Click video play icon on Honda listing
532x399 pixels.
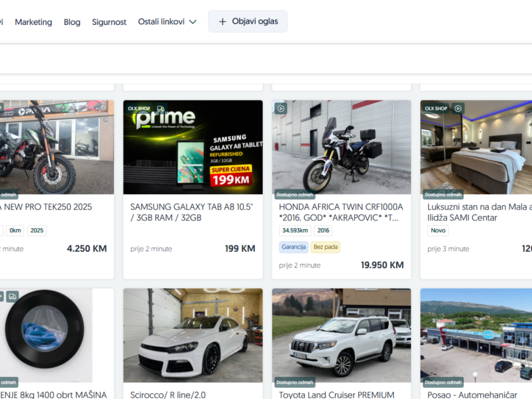[281, 109]
